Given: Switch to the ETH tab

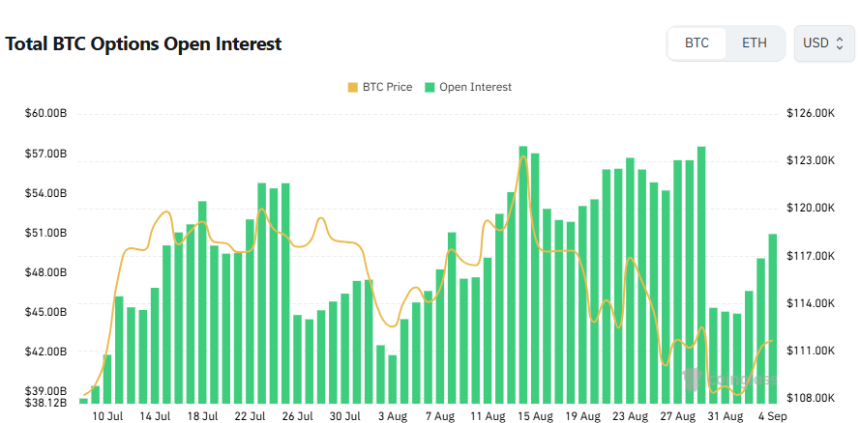Looking at the screenshot, I should 754,43.
